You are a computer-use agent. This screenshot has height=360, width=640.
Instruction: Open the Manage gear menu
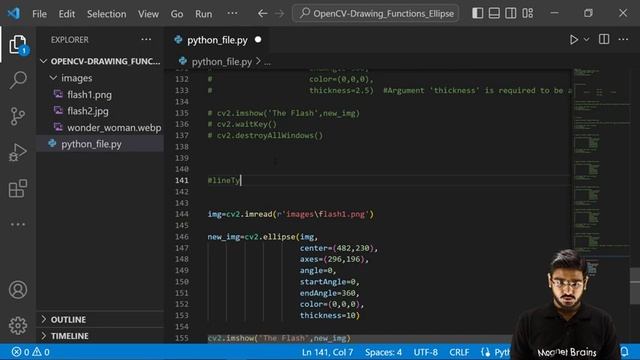[x=18, y=325]
